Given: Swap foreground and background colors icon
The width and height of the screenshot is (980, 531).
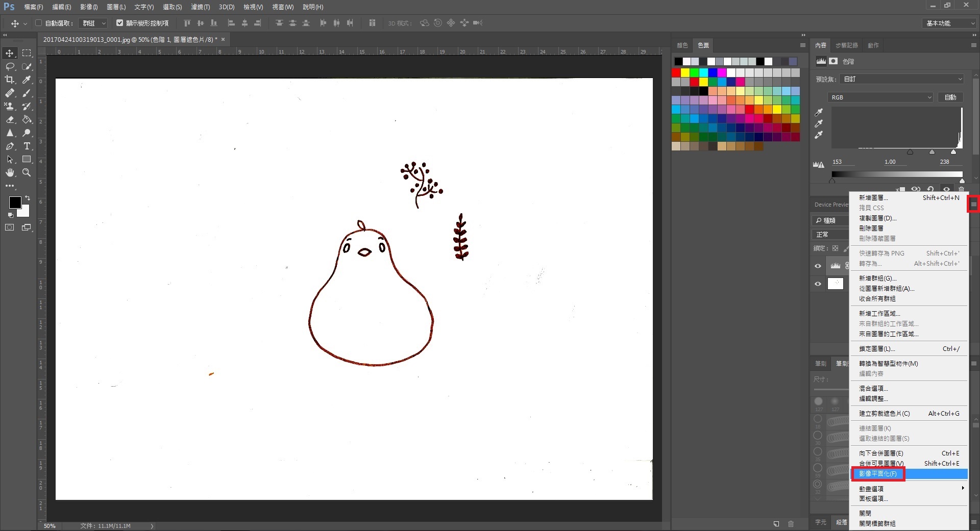Looking at the screenshot, I should pos(28,198).
